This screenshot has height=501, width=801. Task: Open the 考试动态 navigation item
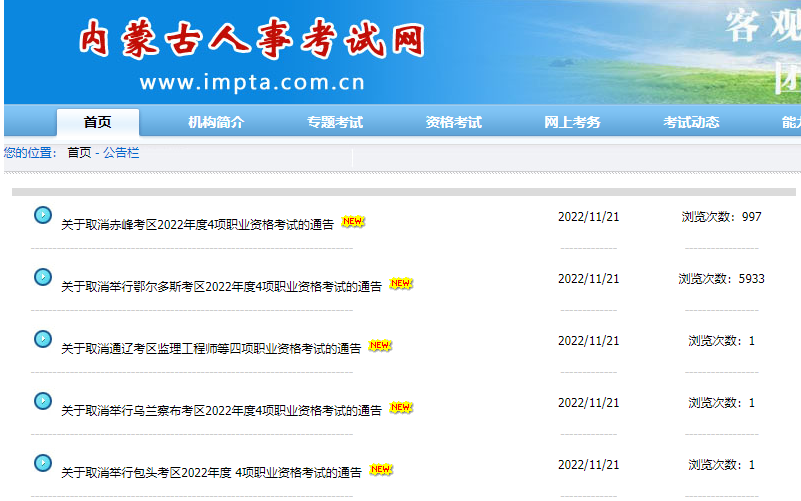[x=691, y=122]
